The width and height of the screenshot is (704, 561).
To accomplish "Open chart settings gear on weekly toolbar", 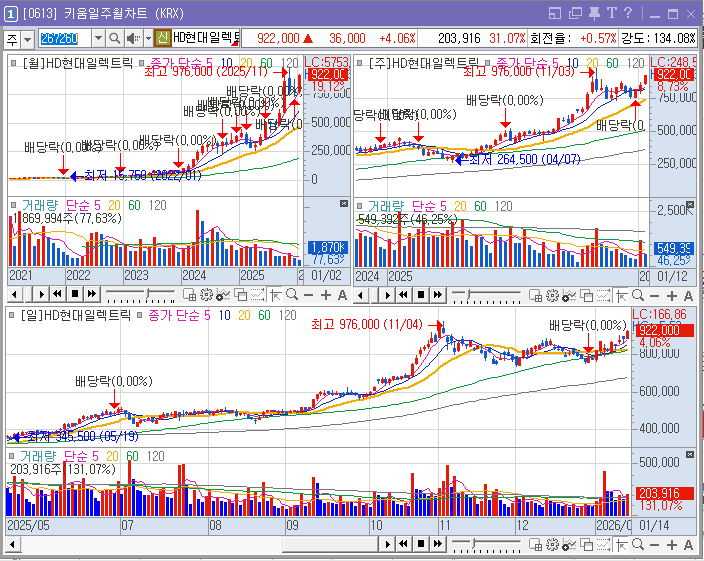I will [x=552, y=295].
